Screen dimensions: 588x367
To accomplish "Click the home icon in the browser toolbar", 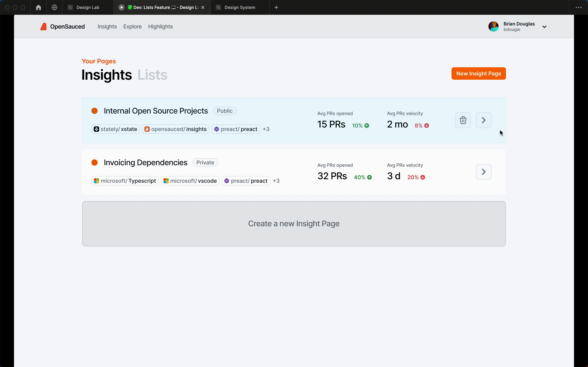I will (38, 7).
